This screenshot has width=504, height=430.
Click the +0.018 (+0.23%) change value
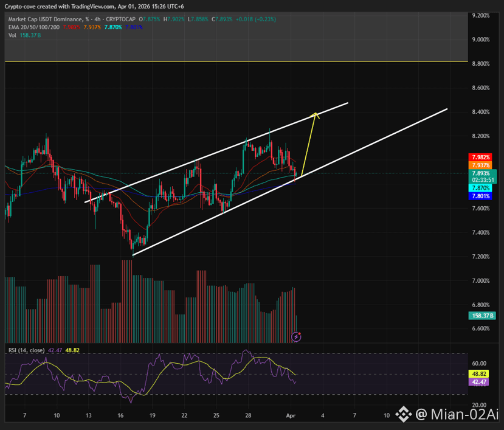point(256,19)
